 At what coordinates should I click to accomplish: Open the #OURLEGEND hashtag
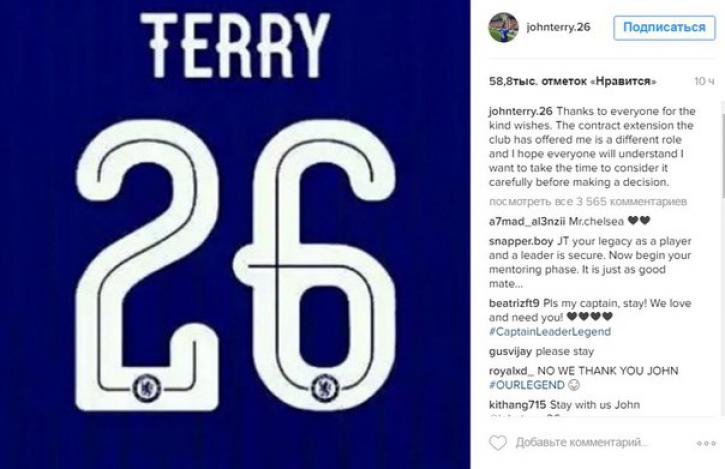tap(527, 385)
